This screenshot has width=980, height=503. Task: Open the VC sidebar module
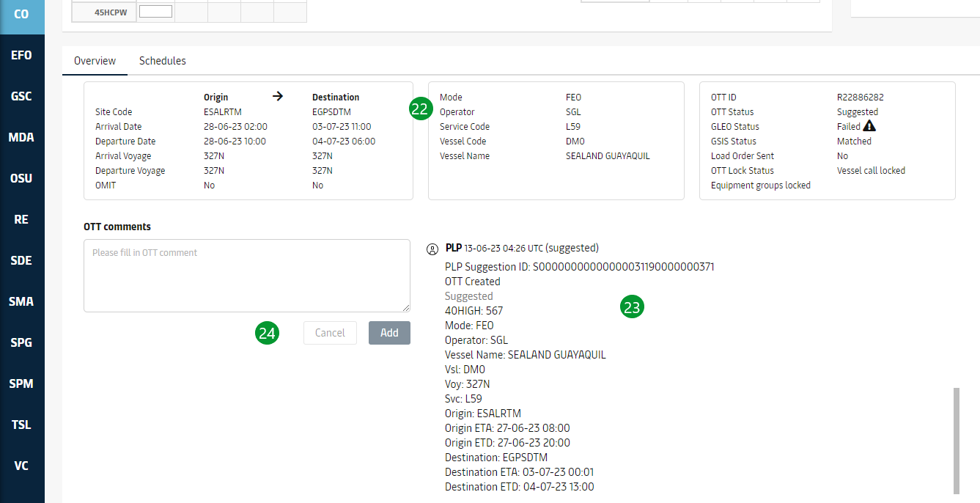pyautogui.click(x=22, y=466)
